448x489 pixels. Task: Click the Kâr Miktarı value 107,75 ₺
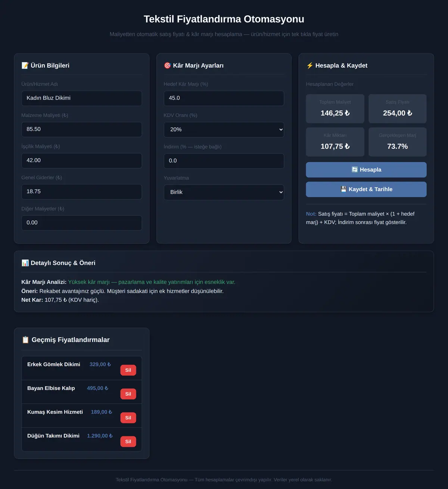point(335,146)
